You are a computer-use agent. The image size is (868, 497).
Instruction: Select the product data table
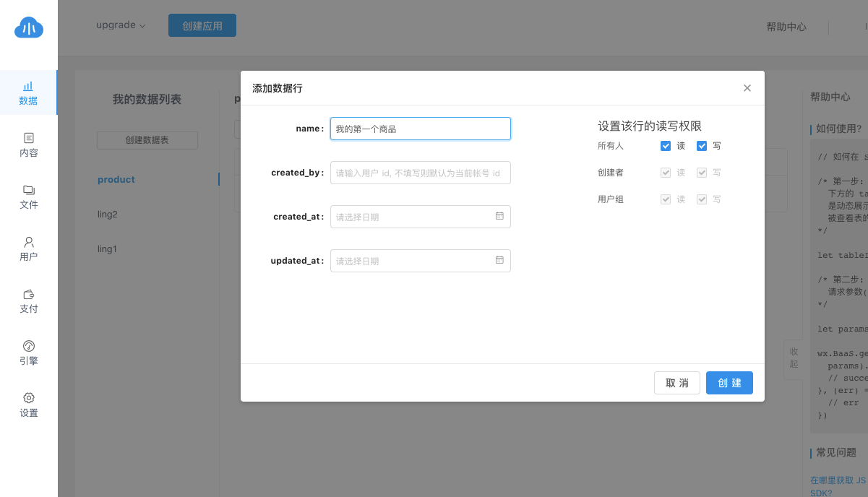(x=116, y=180)
